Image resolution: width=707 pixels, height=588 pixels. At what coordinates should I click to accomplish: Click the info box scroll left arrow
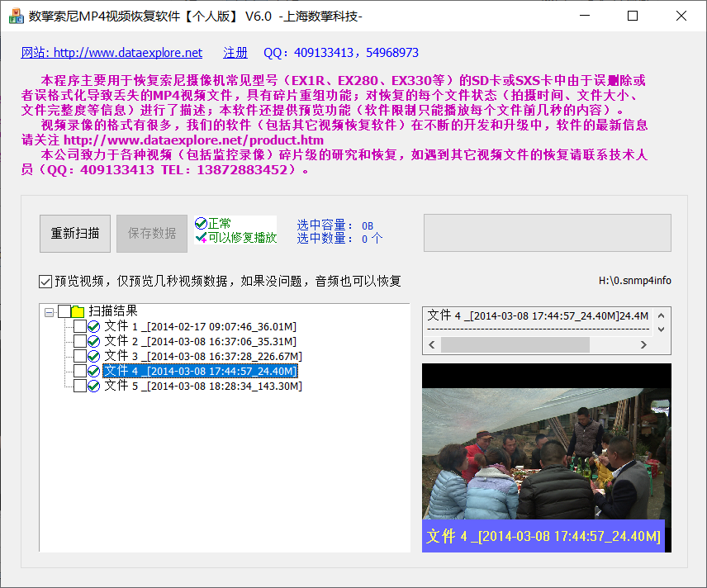(x=432, y=345)
